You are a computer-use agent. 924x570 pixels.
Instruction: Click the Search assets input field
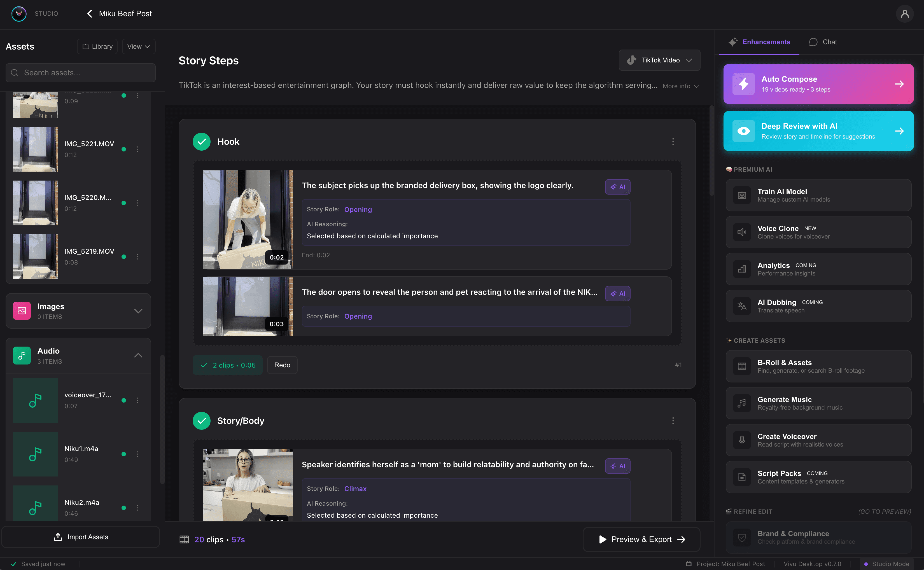(x=81, y=73)
